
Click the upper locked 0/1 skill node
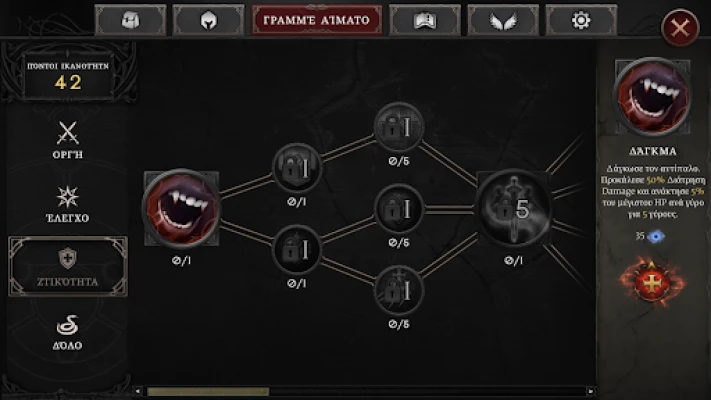(297, 168)
